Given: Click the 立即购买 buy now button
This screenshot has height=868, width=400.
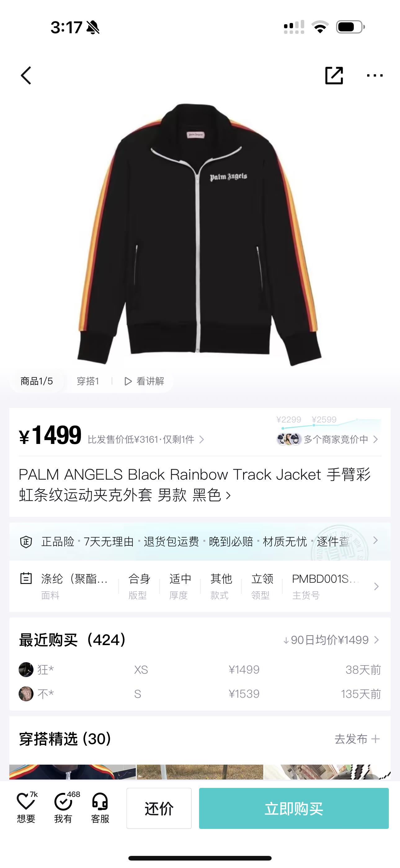Looking at the screenshot, I should point(294,808).
